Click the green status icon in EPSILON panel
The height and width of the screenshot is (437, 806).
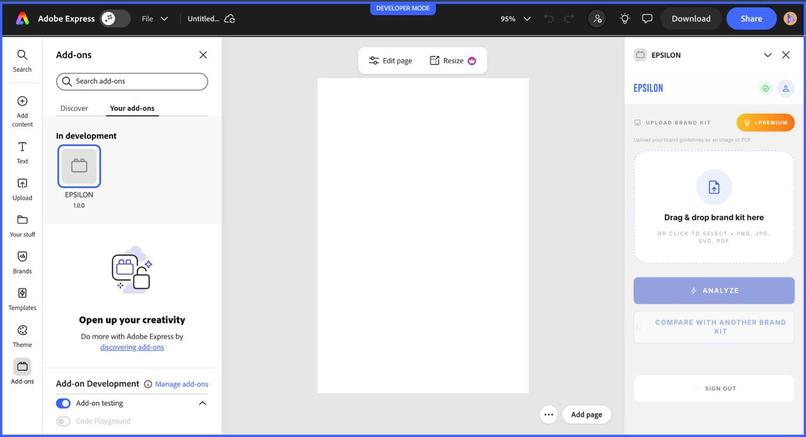[765, 88]
